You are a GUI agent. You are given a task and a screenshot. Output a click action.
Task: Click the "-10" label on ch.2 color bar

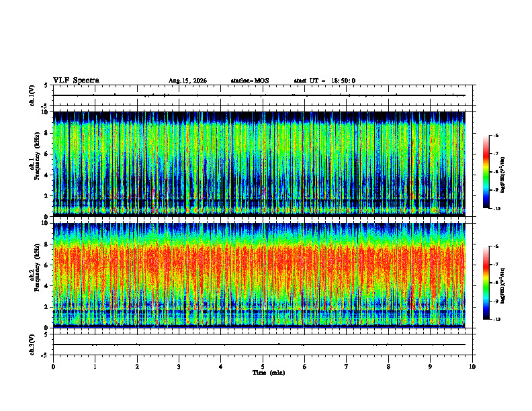[497, 320]
